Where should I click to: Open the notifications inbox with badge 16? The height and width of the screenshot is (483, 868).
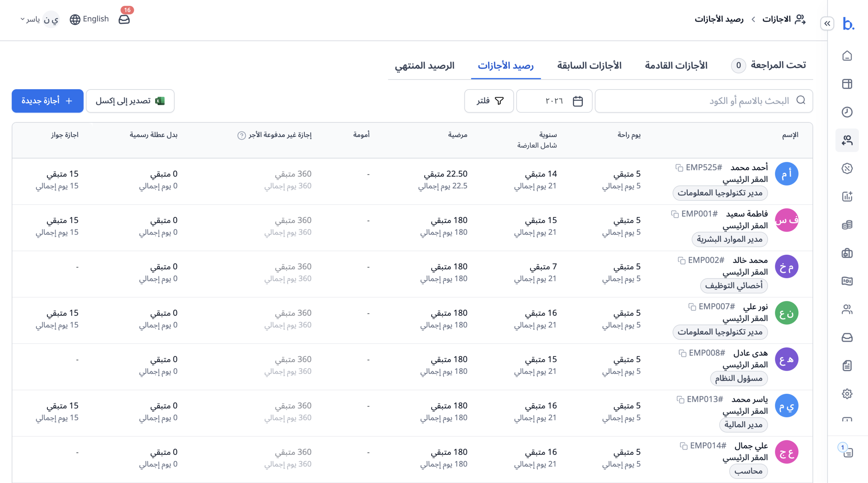tap(124, 19)
